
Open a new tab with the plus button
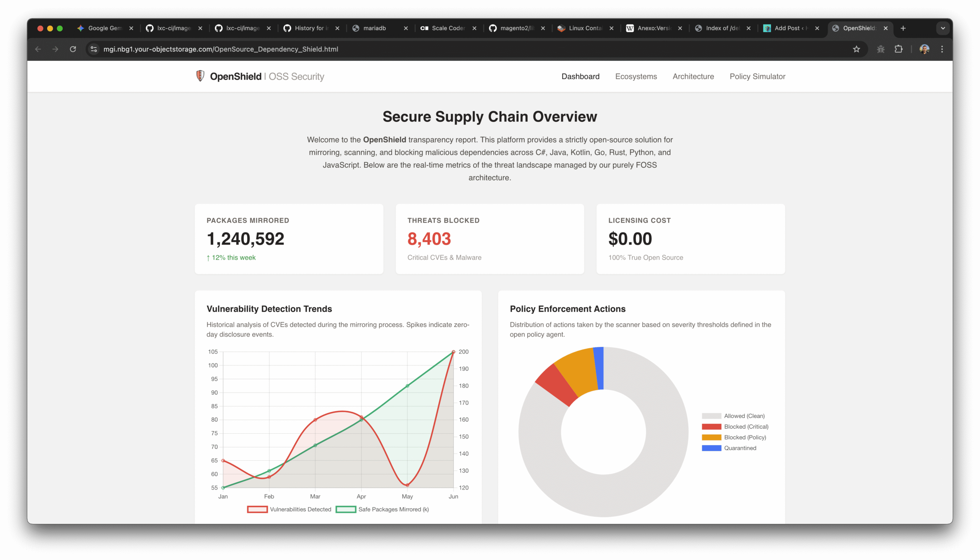point(903,28)
